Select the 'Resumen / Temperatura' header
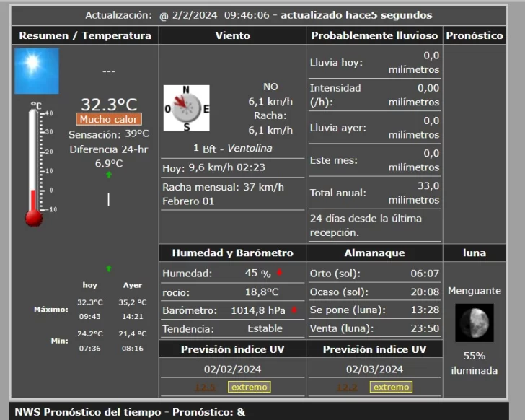 point(85,35)
